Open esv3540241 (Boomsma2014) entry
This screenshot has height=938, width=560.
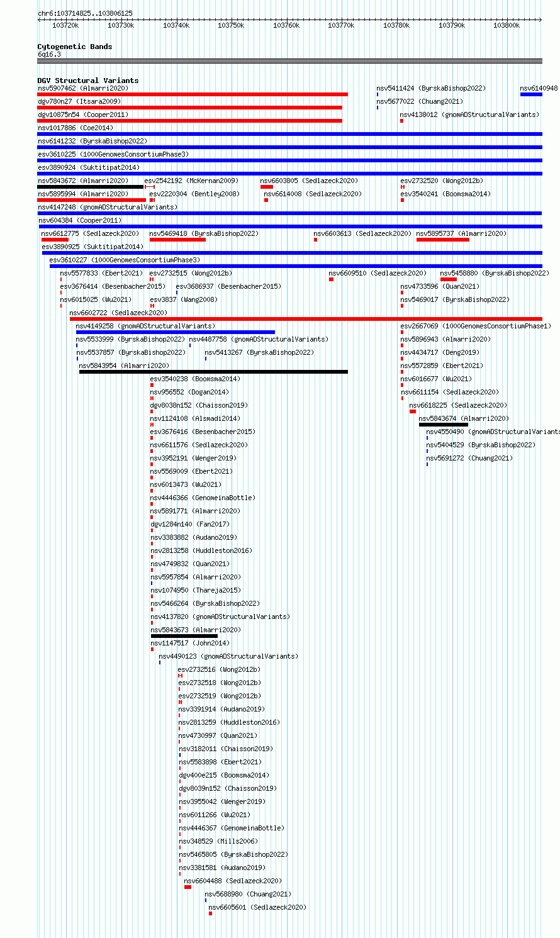[445, 194]
